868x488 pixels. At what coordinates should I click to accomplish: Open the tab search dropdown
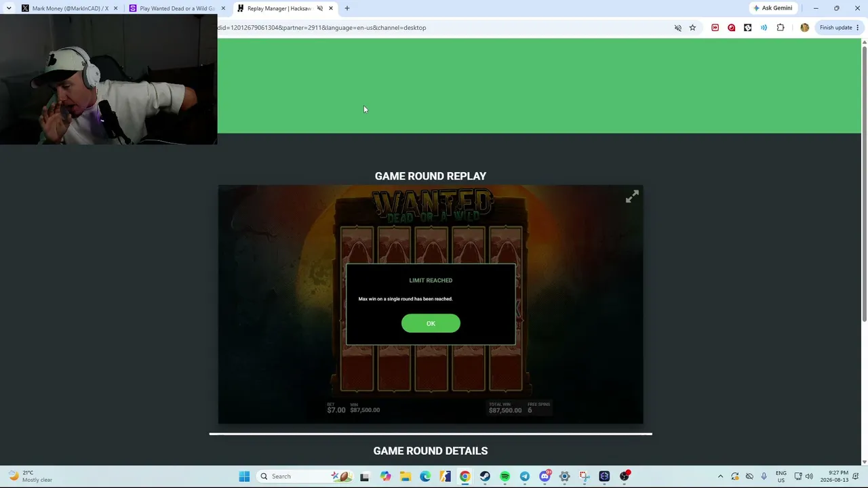8,8
